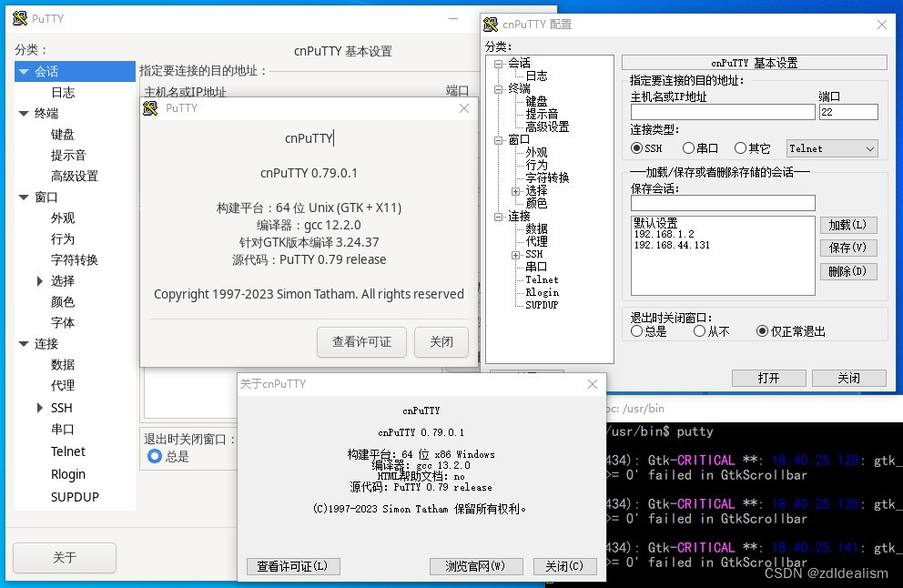
Task: Collapse the 终端 category in the left sidebar
Action: point(24,112)
